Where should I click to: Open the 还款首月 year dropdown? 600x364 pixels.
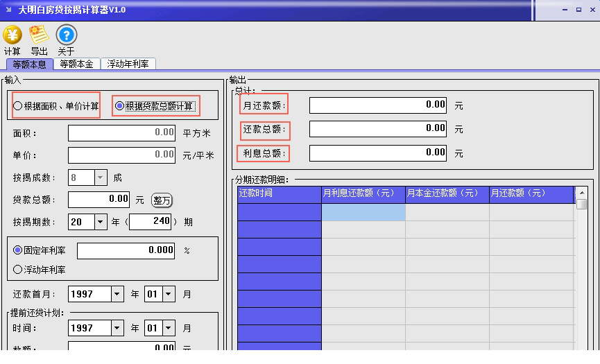coord(117,294)
